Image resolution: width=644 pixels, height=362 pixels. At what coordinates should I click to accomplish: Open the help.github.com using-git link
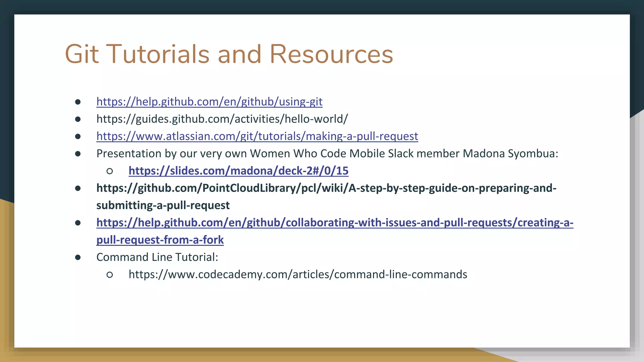pyautogui.click(x=209, y=102)
